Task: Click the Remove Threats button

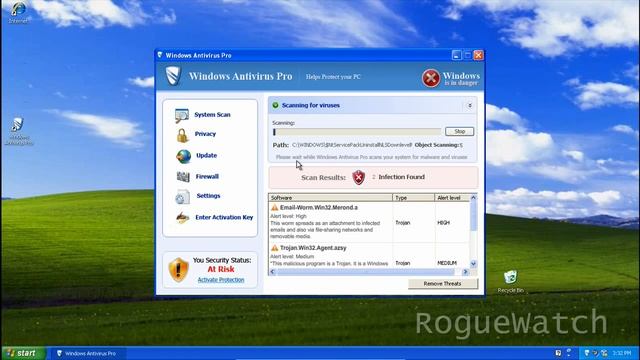Action: click(442, 284)
